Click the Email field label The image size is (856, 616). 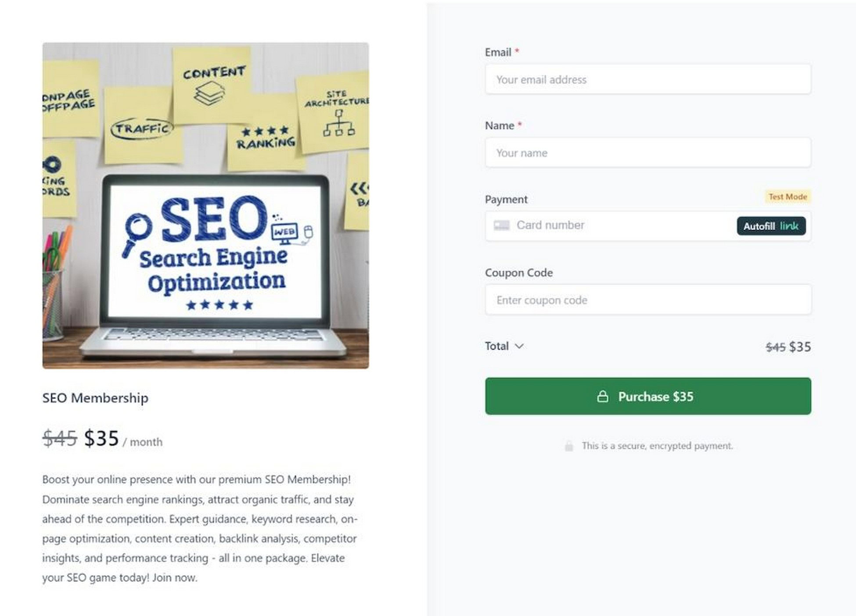click(x=498, y=52)
